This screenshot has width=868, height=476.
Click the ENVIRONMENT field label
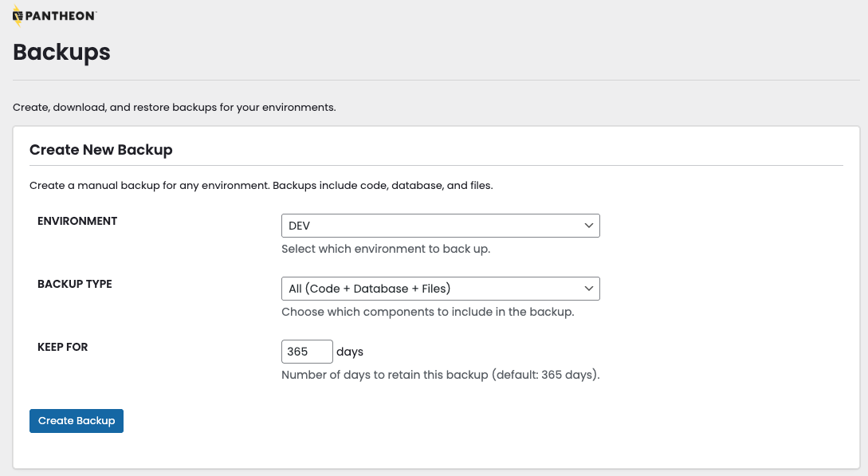point(77,221)
